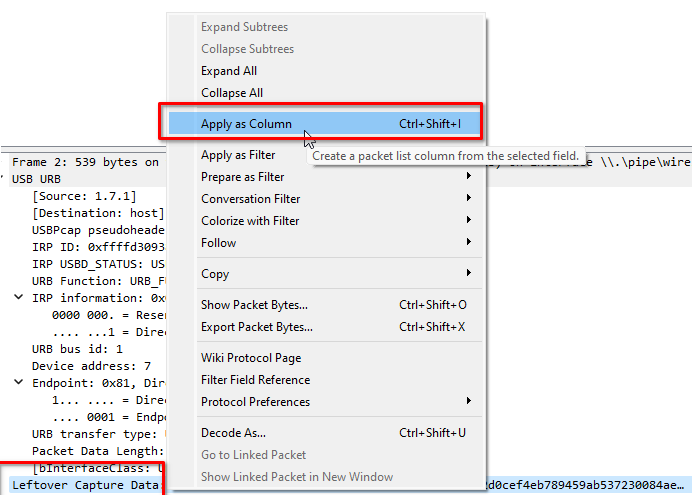Open the Follow submenu

tap(219, 243)
